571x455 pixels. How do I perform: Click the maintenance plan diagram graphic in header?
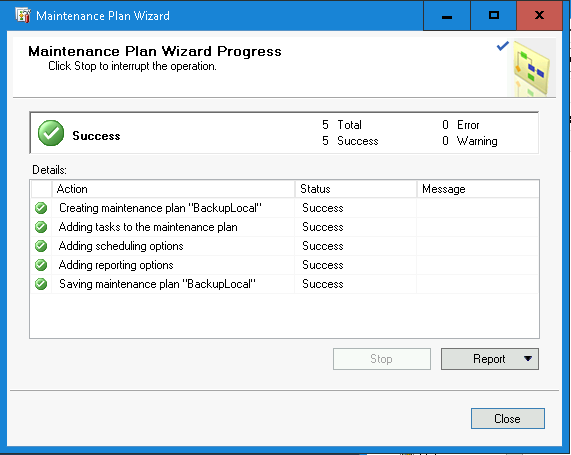pyautogui.click(x=531, y=68)
